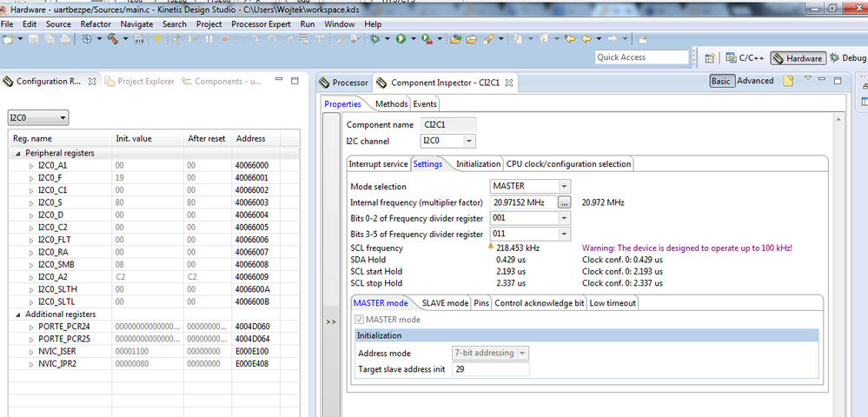Switch to the C/C++ perspective
Image resolution: width=868 pixels, height=417 pixels.
(745, 57)
